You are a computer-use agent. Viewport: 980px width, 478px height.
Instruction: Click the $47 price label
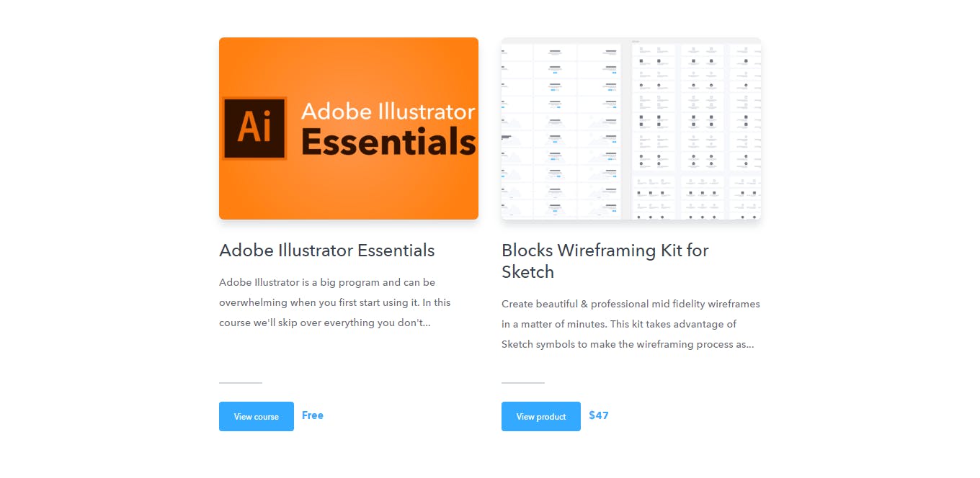click(x=599, y=415)
